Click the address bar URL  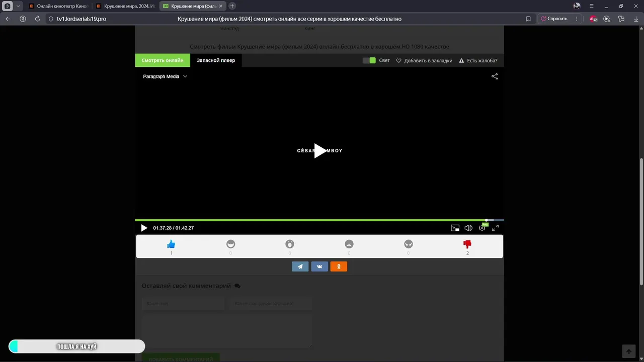(82, 19)
